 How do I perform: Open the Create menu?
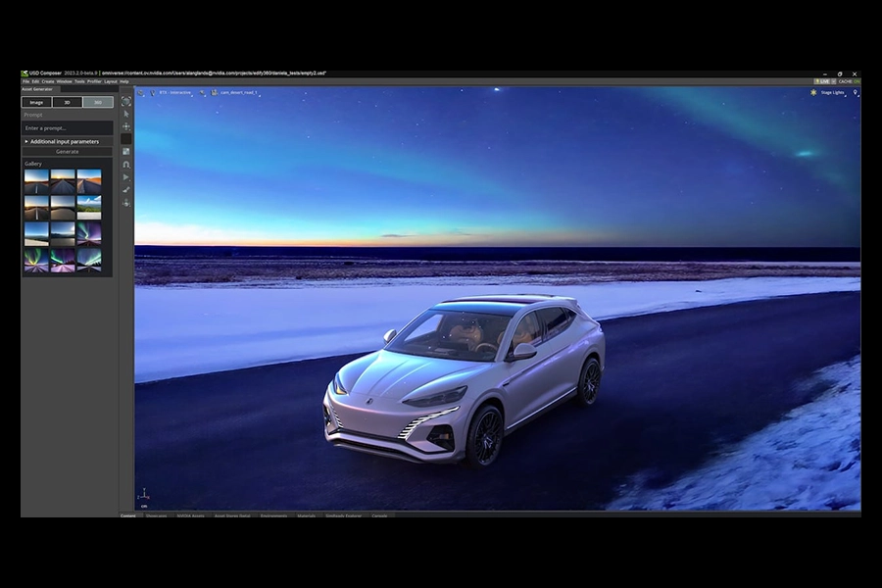[x=48, y=81]
